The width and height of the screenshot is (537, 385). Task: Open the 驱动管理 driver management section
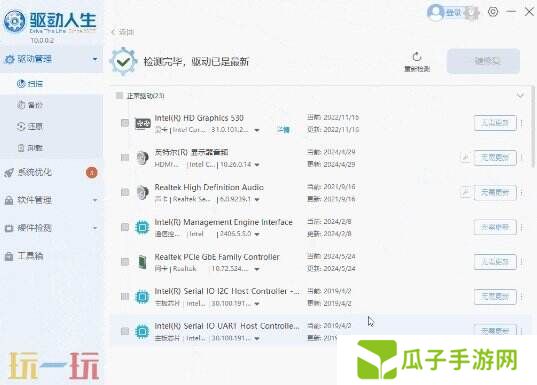click(51, 59)
